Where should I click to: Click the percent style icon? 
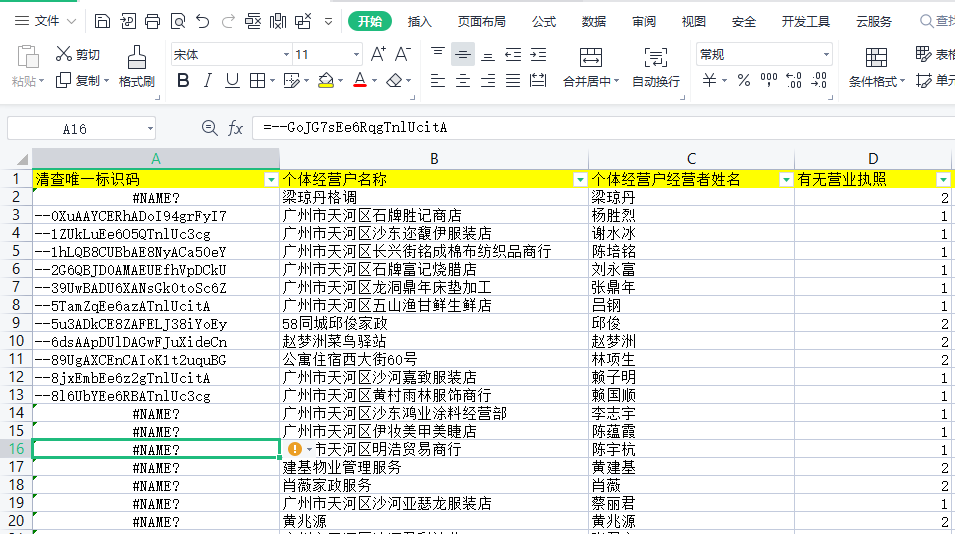pyautogui.click(x=744, y=80)
